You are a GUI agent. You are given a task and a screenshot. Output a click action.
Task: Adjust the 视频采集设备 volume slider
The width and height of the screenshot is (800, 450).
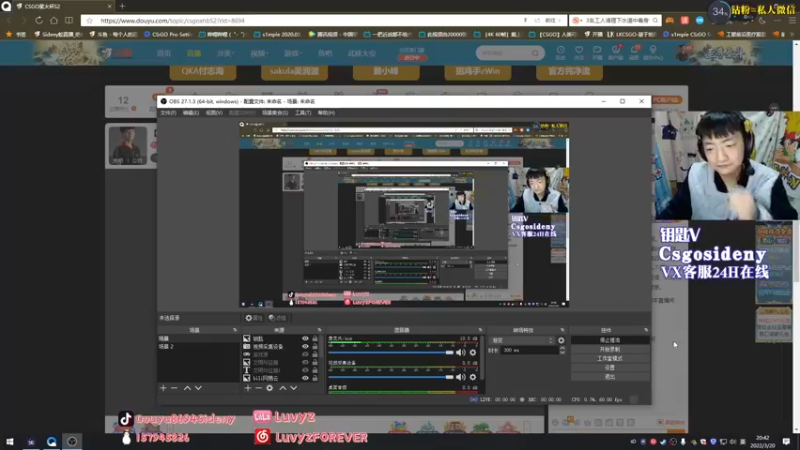tap(391, 377)
